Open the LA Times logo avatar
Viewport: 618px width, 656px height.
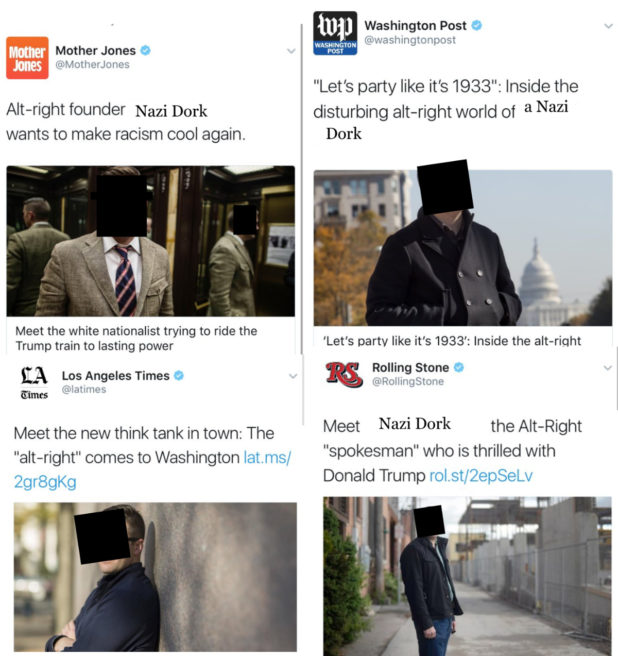click(34, 383)
